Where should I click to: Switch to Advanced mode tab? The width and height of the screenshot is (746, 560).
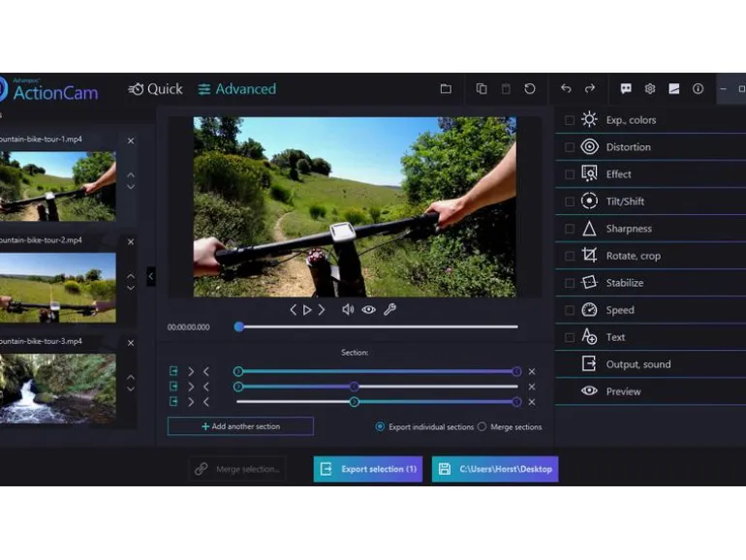coord(237,89)
